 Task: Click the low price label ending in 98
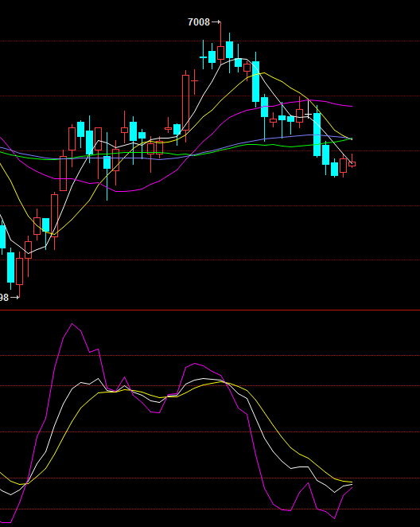(x=4, y=298)
